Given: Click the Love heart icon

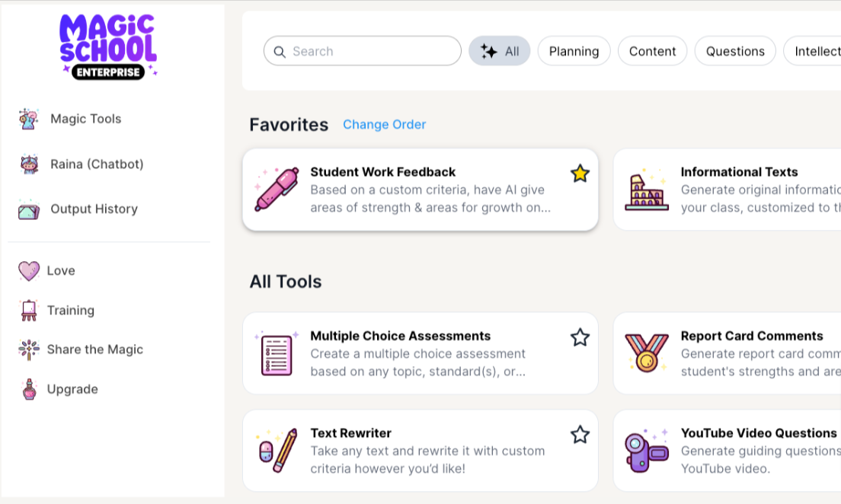Looking at the screenshot, I should click(x=29, y=271).
